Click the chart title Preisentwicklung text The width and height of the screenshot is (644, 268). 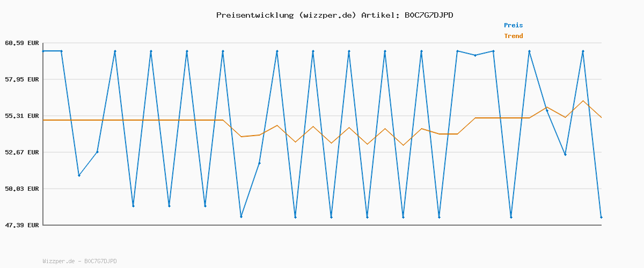click(254, 15)
